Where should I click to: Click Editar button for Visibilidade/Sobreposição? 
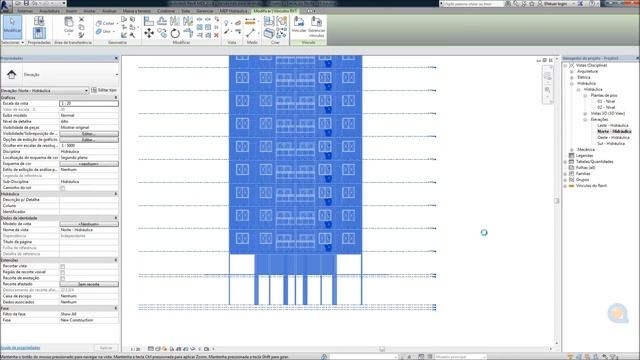click(89, 134)
